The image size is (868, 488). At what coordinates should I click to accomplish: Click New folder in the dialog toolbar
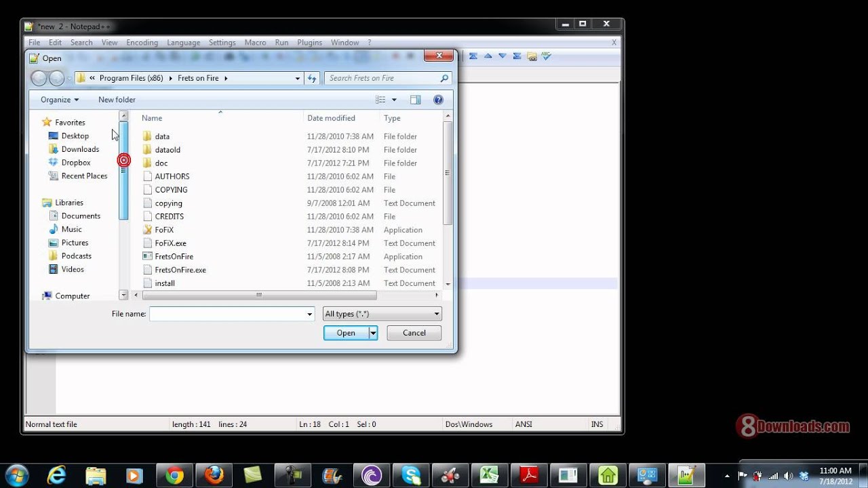117,100
